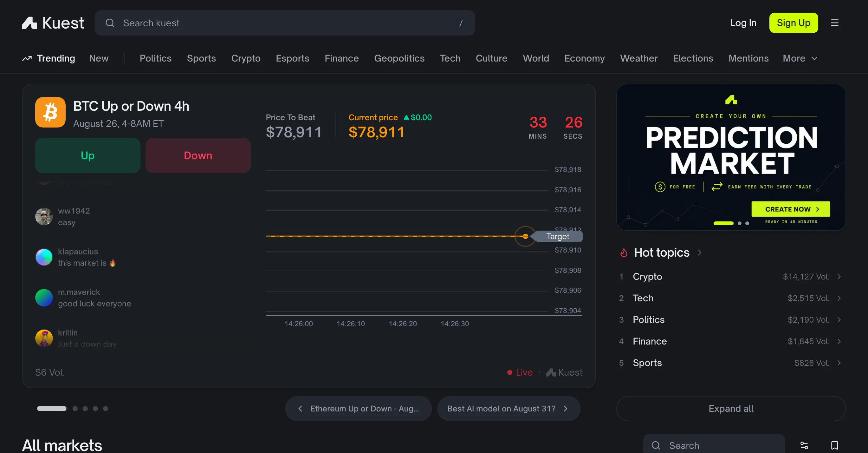Open the Politics category tab
This screenshot has height=453, width=868.
point(156,58)
